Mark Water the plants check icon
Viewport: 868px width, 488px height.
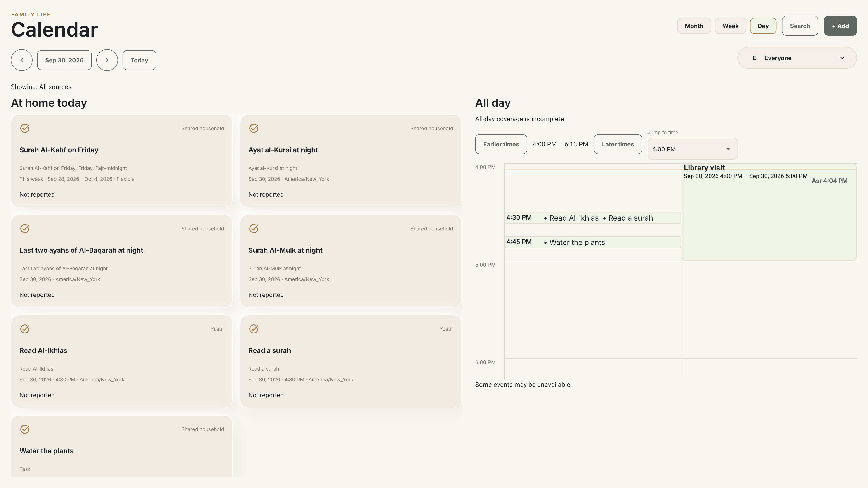tap(25, 429)
